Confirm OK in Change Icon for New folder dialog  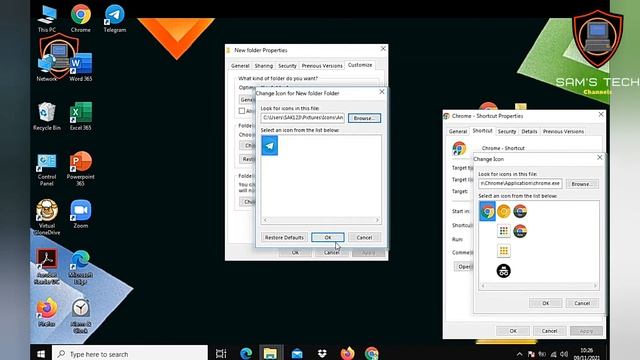click(328, 238)
